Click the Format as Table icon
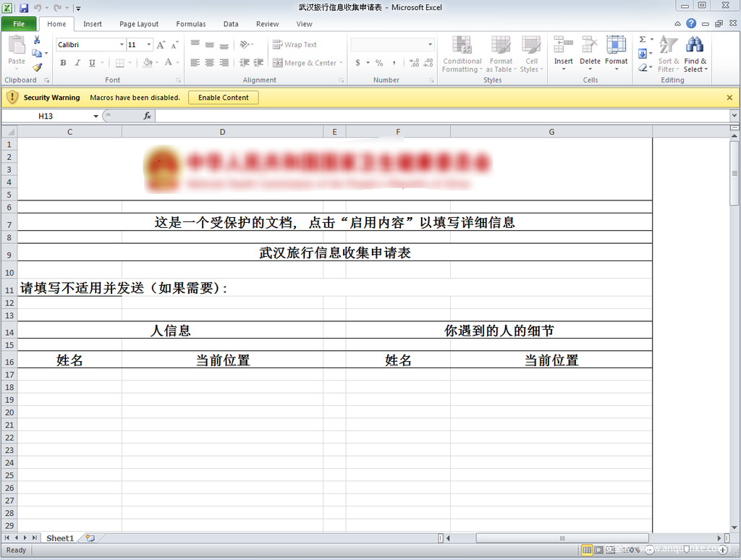741x560 pixels. tap(501, 54)
